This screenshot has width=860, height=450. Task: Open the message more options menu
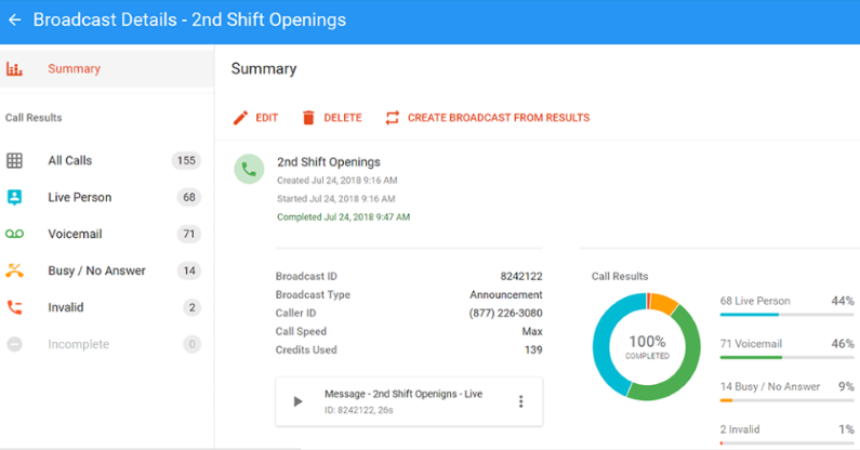click(x=521, y=402)
